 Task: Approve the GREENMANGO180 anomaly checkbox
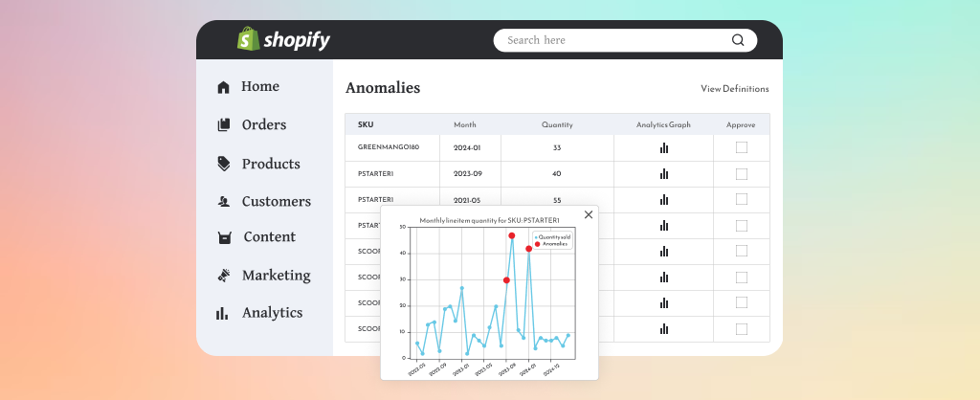(742, 147)
